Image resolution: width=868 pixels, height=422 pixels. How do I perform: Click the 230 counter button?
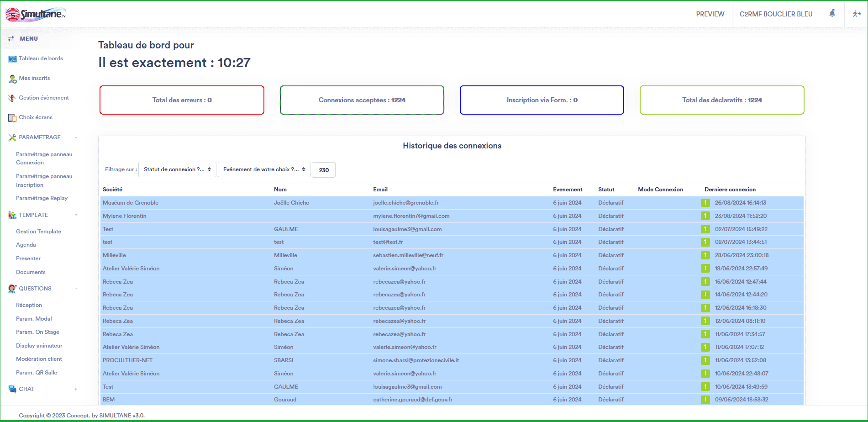pyautogui.click(x=324, y=169)
